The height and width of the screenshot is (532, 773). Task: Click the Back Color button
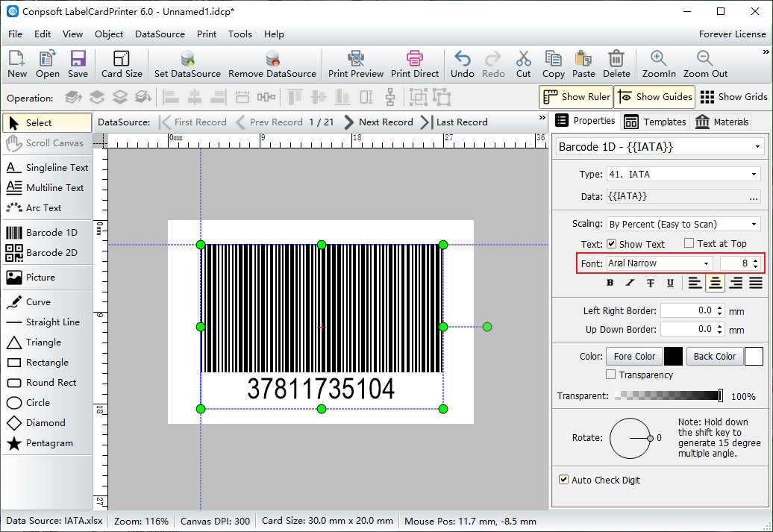pyautogui.click(x=714, y=356)
